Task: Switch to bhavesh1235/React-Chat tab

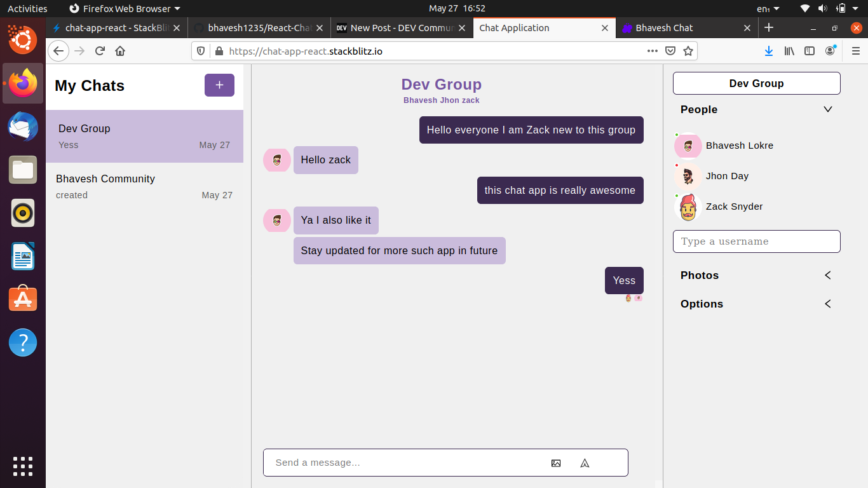Action: pyautogui.click(x=259, y=28)
